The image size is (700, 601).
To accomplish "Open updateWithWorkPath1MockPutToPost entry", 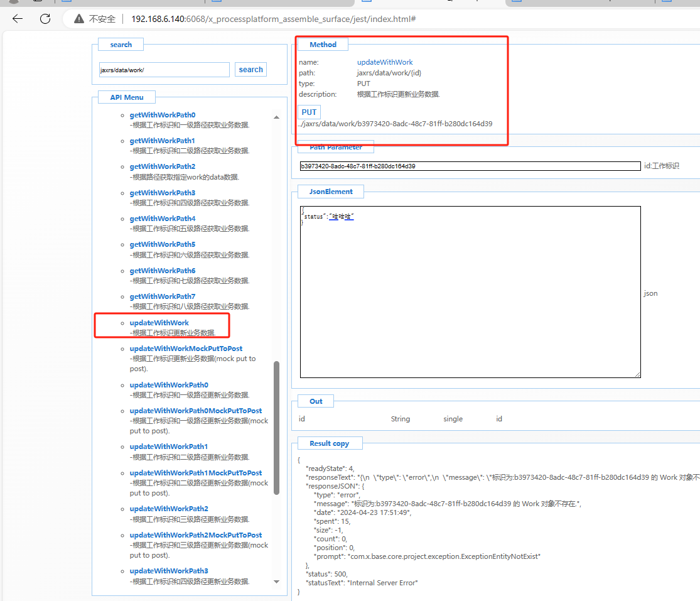I will tap(196, 473).
